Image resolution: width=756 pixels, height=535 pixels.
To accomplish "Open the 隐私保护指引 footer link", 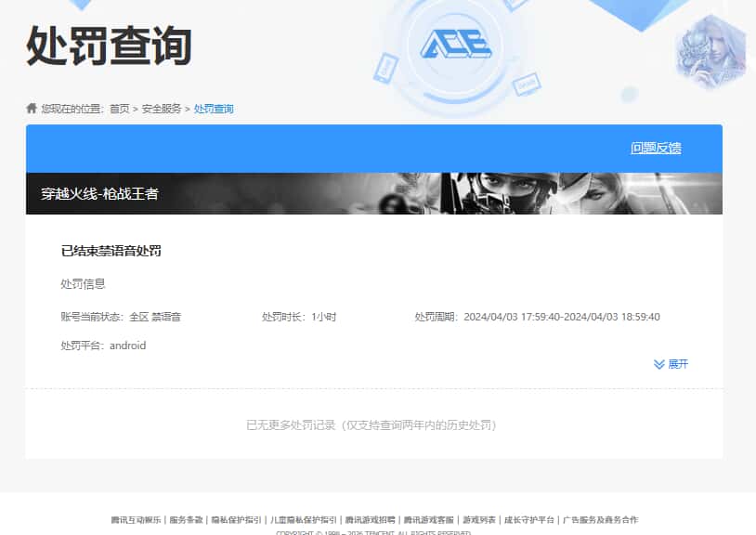I will [x=236, y=519].
